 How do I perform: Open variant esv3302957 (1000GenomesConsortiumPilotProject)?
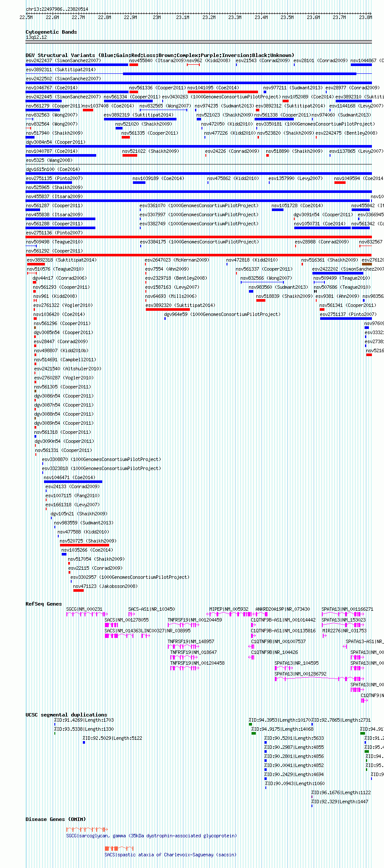(x=130, y=577)
